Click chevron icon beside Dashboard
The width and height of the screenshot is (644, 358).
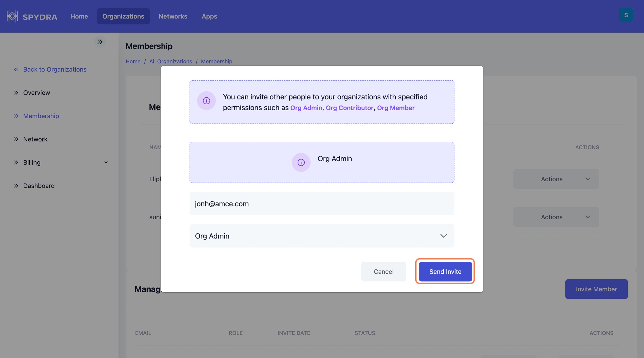pyautogui.click(x=16, y=186)
